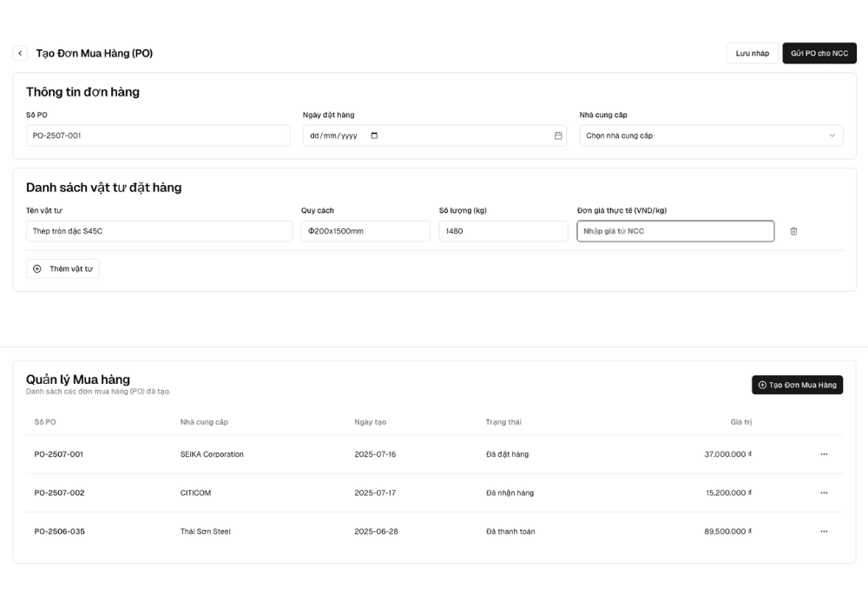Expand the Chọn nhà cung cấp dropdown

click(x=712, y=135)
